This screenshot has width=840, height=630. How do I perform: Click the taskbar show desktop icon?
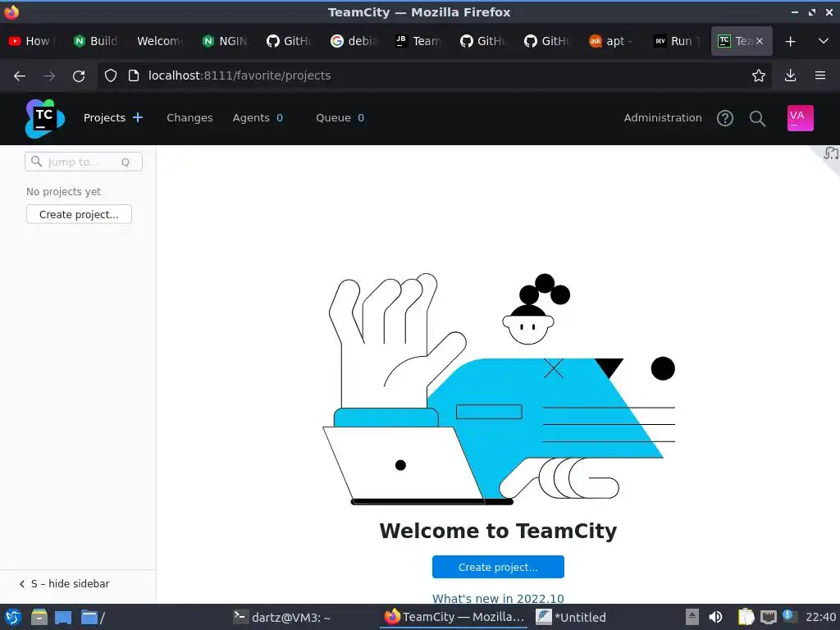click(x=62, y=618)
